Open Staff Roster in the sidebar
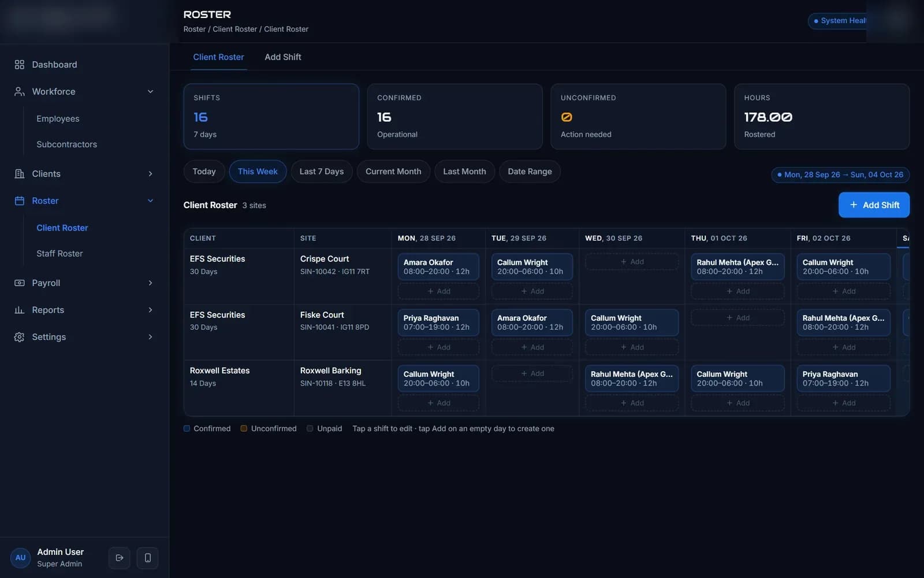The image size is (924, 578). [x=59, y=254]
